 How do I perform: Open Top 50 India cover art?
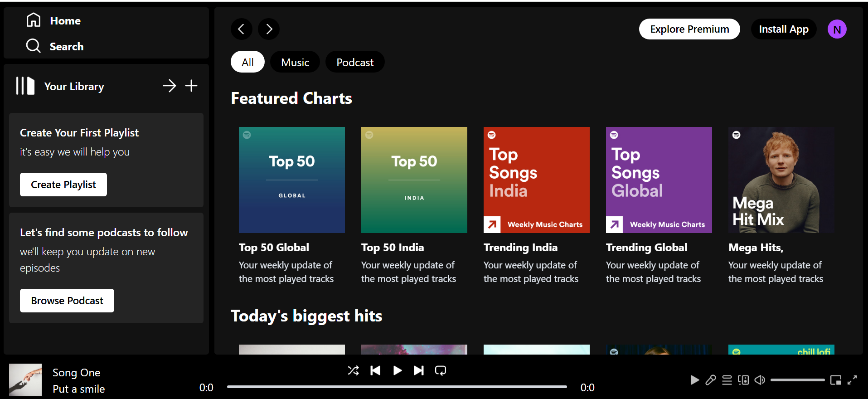(x=414, y=180)
